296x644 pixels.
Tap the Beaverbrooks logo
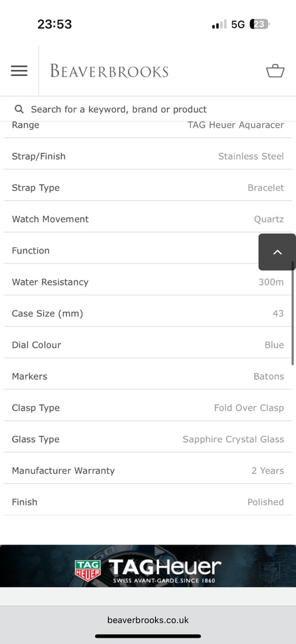pyautogui.click(x=110, y=70)
